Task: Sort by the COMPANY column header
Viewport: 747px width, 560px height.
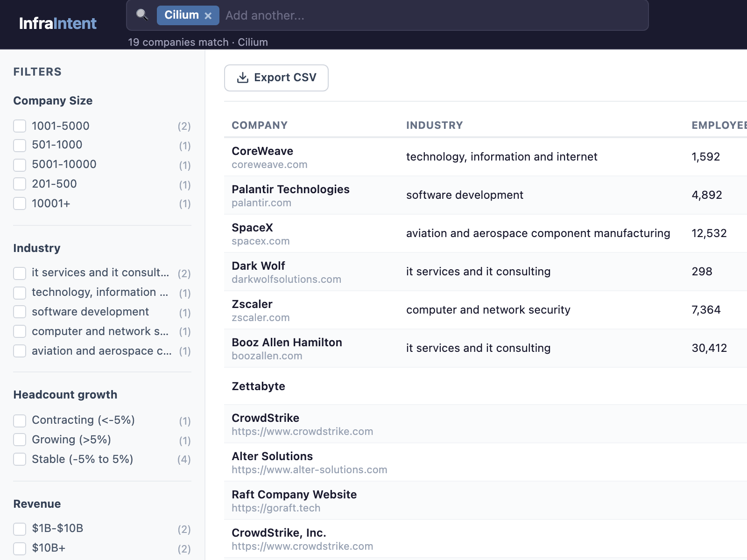Action: coord(260,125)
